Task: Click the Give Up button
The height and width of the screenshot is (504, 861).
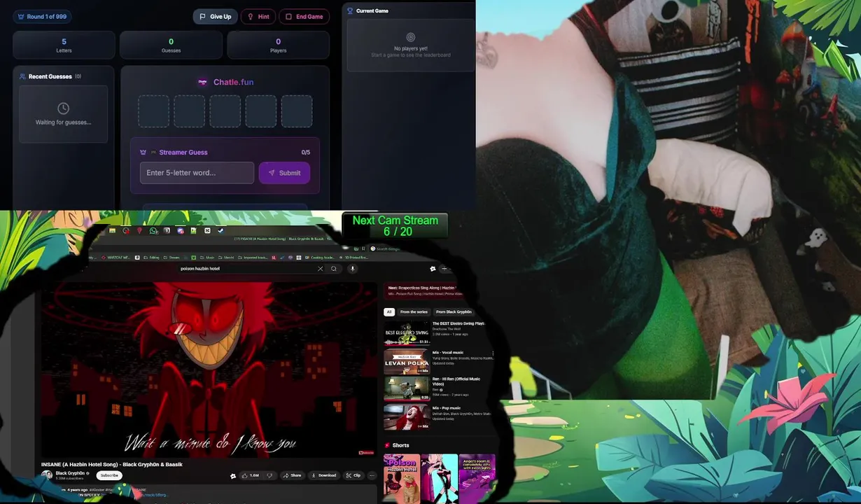Action: (x=215, y=17)
